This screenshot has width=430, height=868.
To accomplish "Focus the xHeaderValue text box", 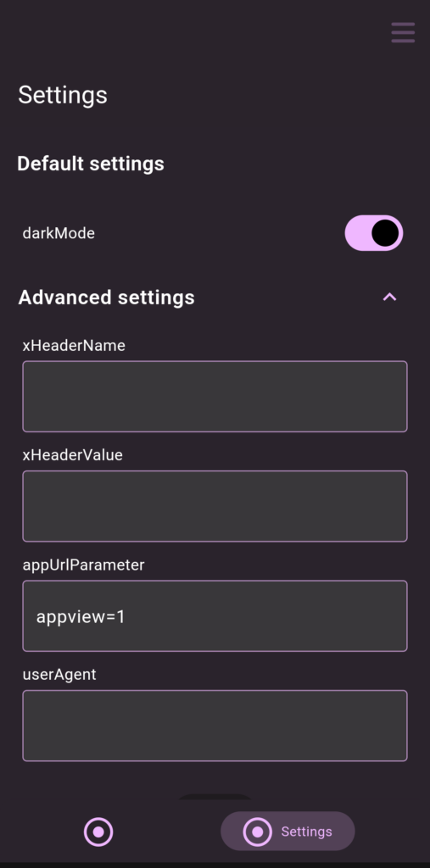I will point(215,506).
